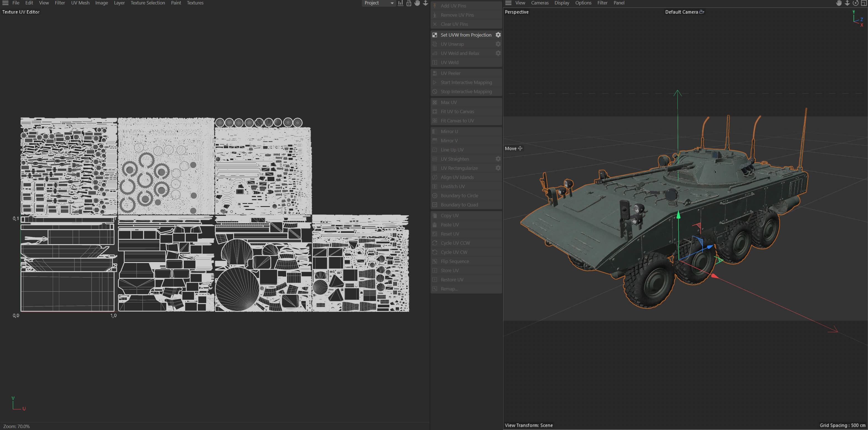Click the green Y axis handle arrow
868x430 pixels.
coord(678,214)
